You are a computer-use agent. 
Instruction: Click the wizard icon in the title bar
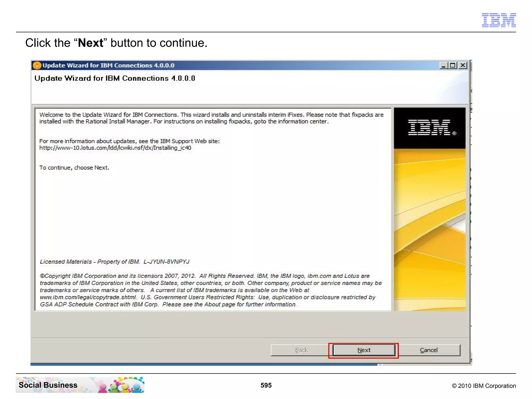[x=37, y=65]
